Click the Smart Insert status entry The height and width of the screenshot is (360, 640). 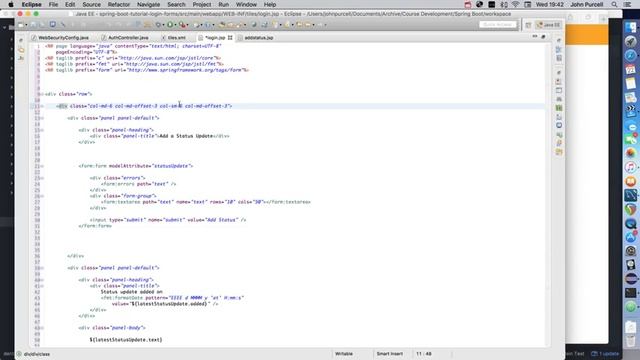pos(389,354)
